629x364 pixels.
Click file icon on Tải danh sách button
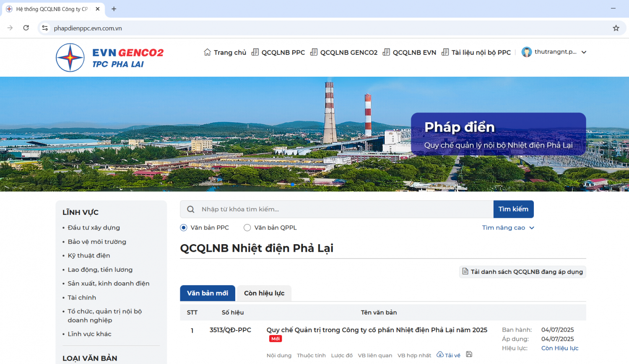465,271
